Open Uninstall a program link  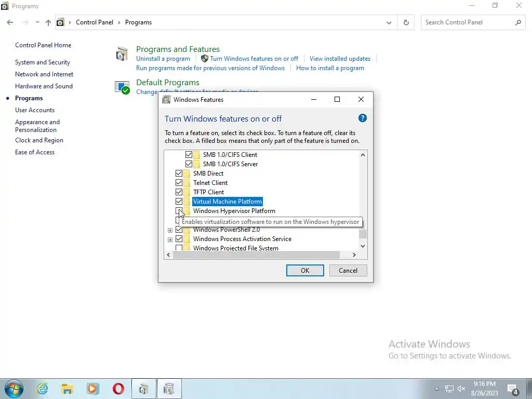pos(163,59)
